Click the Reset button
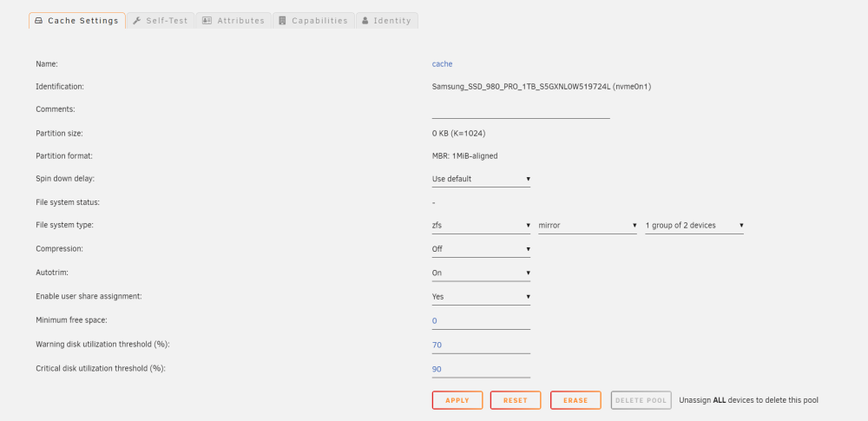This screenshot has width=868, height=421. click(516, 400)
